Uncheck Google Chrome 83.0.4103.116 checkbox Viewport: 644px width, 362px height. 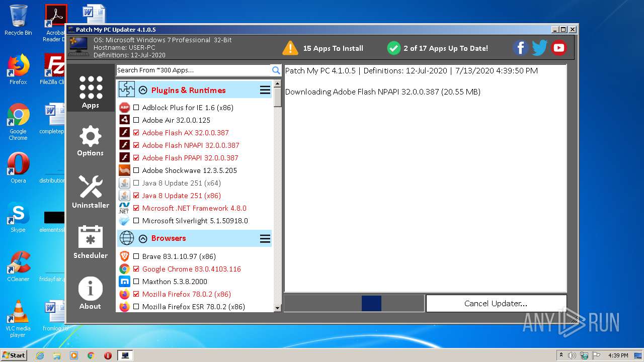tap(136, 269)
